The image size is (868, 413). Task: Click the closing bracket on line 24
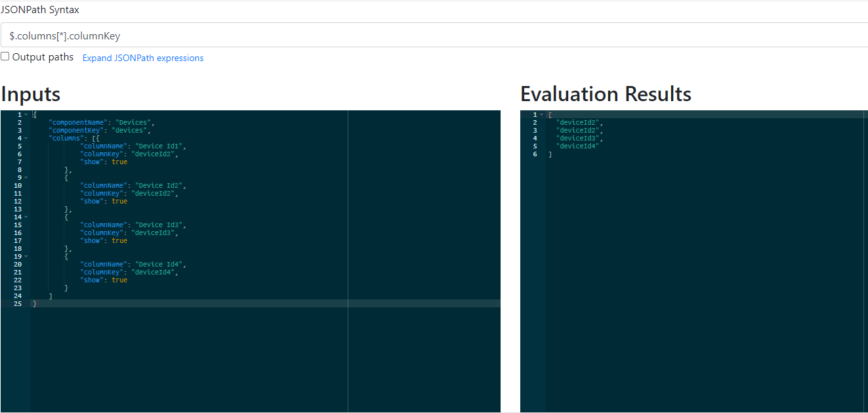point(51,295)
